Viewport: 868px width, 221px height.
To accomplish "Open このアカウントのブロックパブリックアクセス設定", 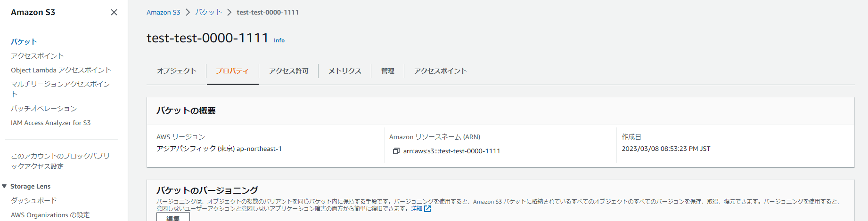I will click(60, 161).
